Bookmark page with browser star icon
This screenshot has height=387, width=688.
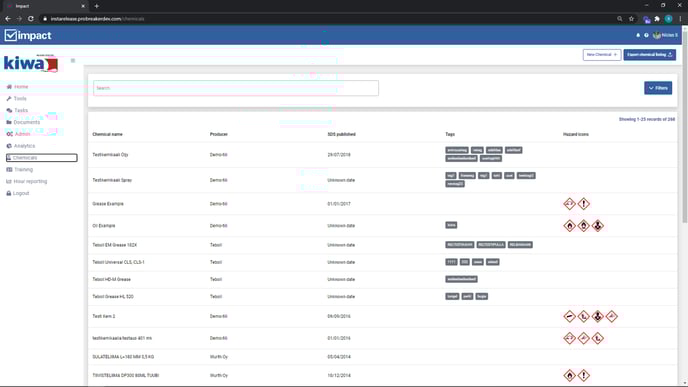(x=631, y=19)
